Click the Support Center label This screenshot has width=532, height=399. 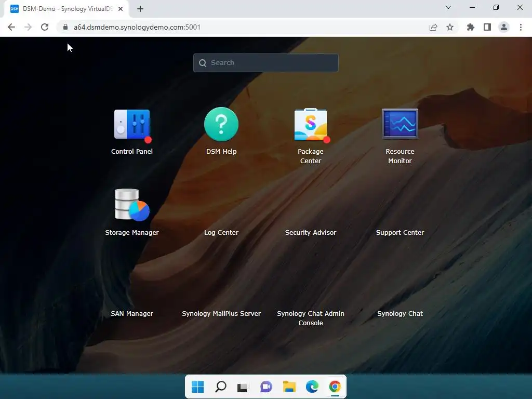[400, 232]
